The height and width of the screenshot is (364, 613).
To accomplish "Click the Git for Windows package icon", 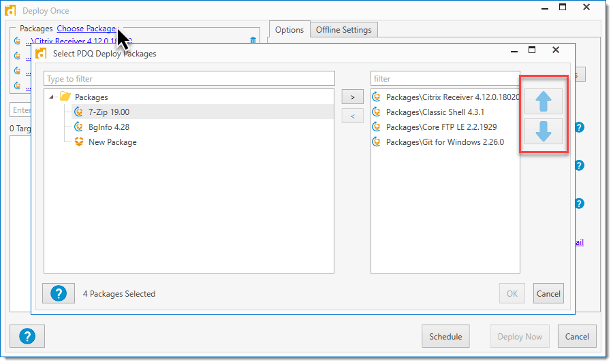I will pos(377,142).
